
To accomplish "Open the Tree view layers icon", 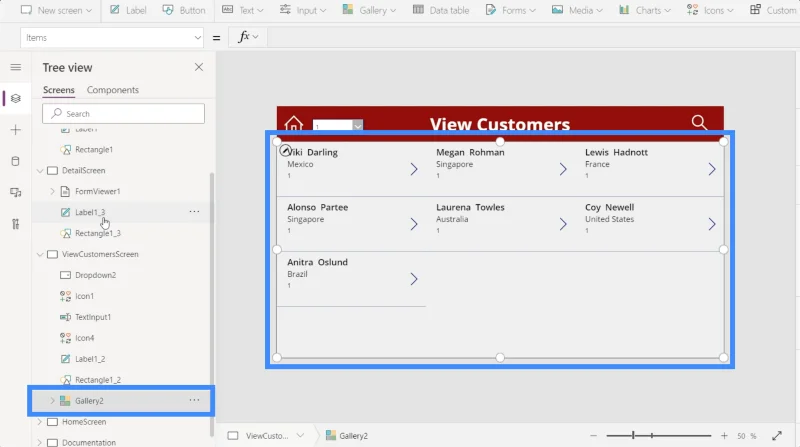I will point(16,98).
